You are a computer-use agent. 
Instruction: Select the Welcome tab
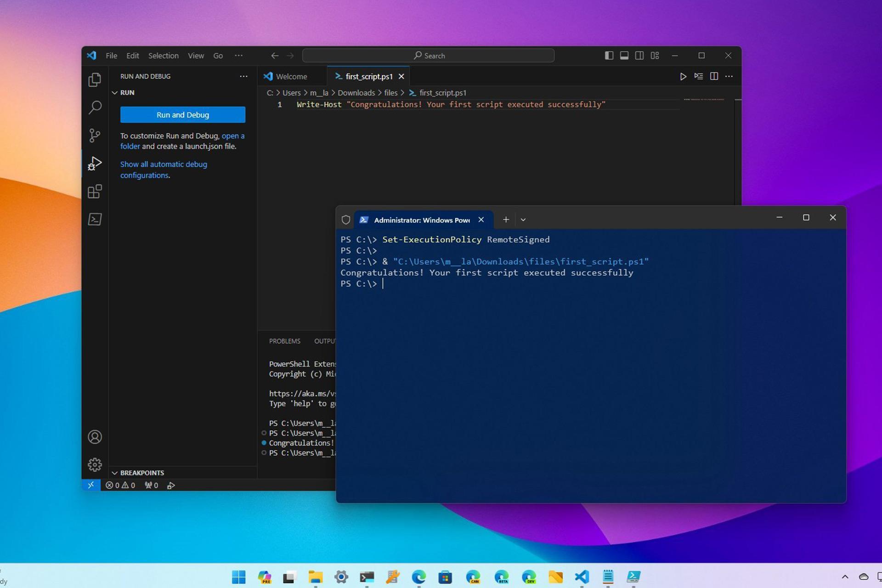click(291, 77)
